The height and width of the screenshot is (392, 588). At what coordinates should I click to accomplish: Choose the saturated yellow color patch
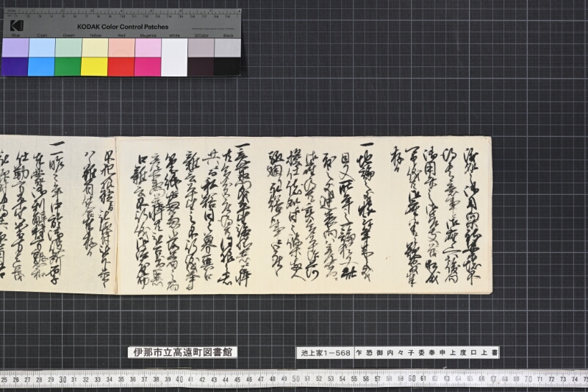(95, 66)
